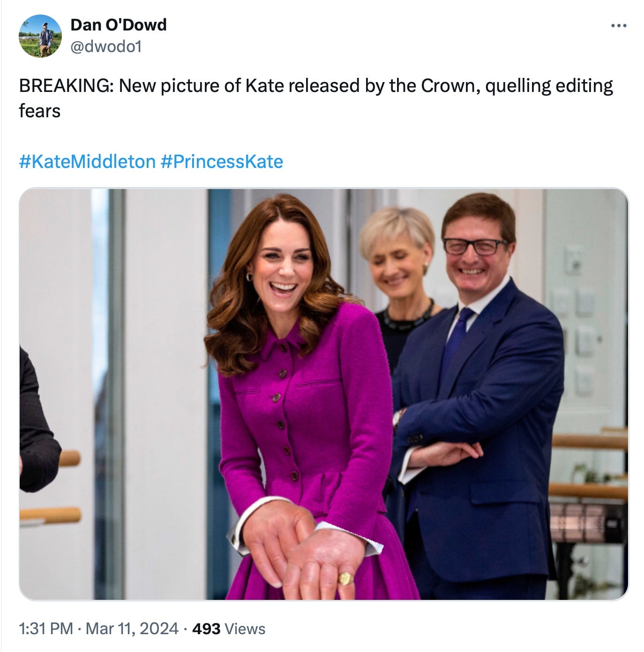Click Dan O'Dowd's profile avatar
Image resolution: width=644 pixels, height=652 pixels.
pyautogui.click(x=40, y=36)
